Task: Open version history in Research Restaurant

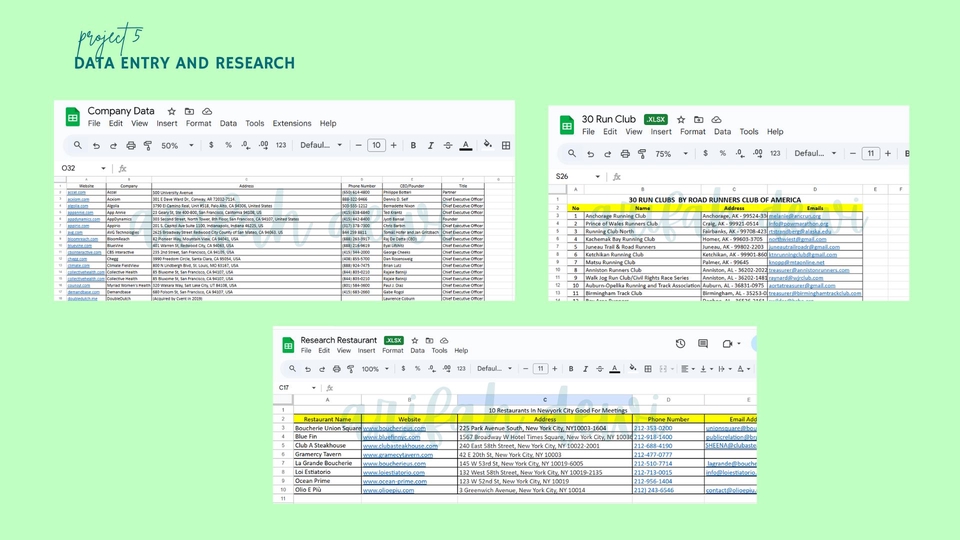Action: pyautogui.click(x=680, y=343)
